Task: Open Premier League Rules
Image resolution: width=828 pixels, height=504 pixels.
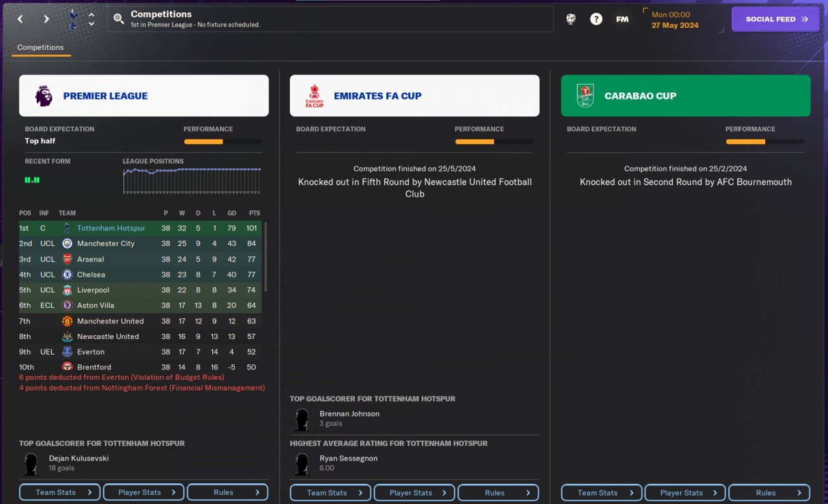Action: pyautogui.click(x=228, y=492)
